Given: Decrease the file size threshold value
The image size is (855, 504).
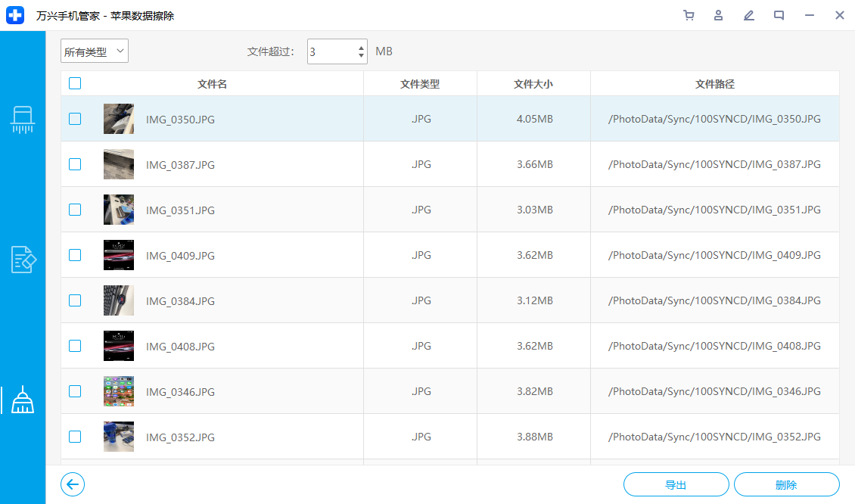Looking at the screenshot, I should 361,57.
